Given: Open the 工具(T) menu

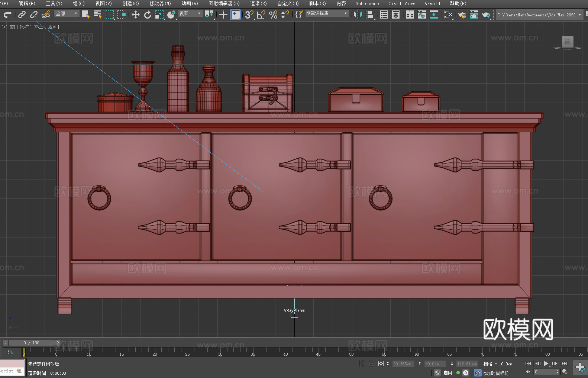Looking at the screenshot, I should [54, 3].
